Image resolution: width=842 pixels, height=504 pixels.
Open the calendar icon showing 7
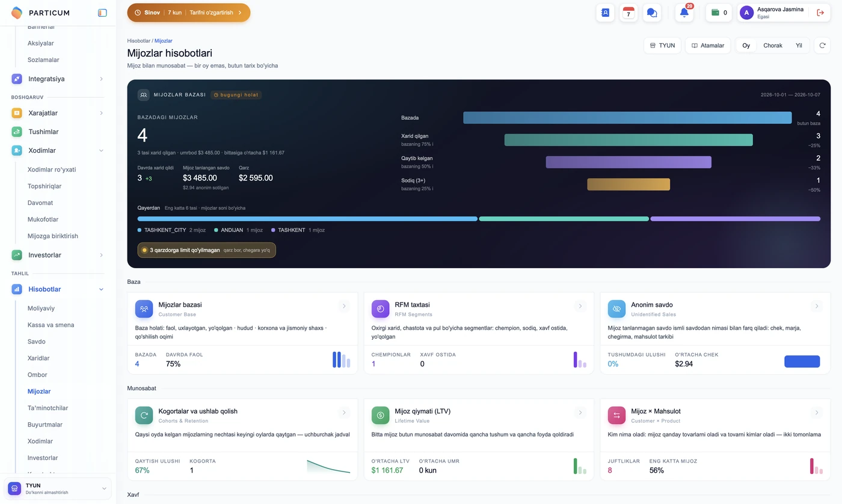pyautogui.click(x=628, y=13)
